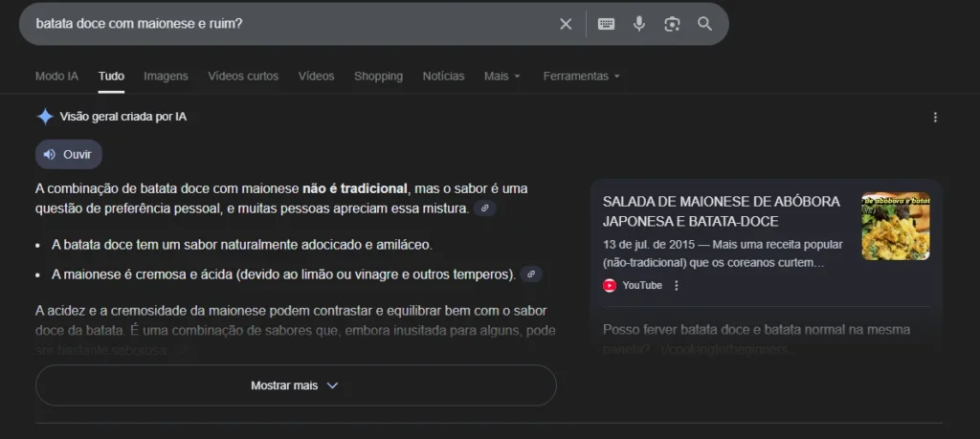Open search by image camera icon
Screen dimensions: 980x439
[x=672, y=24]
